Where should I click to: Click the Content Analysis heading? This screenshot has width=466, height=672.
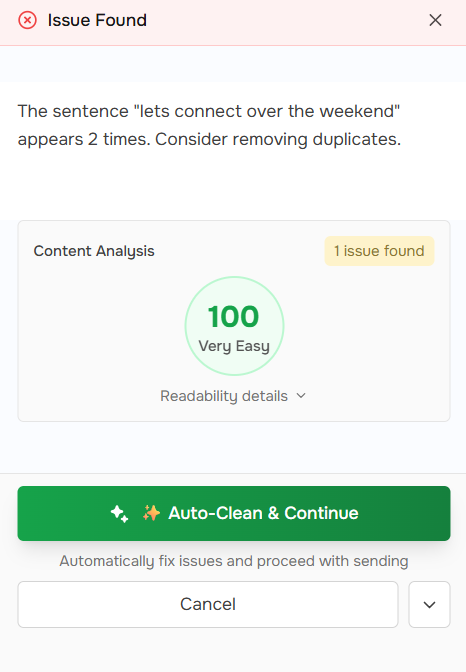tap(94, 251)
